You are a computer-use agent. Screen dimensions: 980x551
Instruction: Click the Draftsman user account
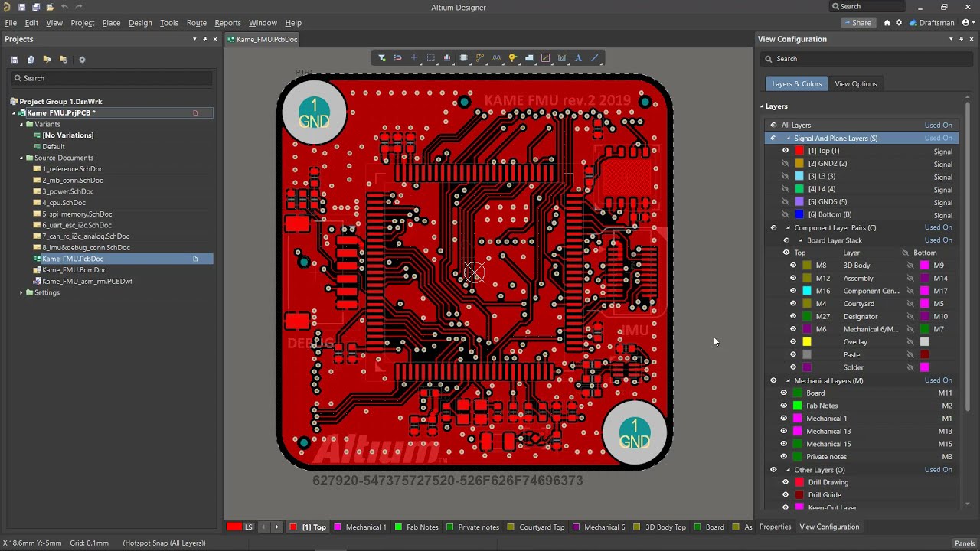pos(932,23)
